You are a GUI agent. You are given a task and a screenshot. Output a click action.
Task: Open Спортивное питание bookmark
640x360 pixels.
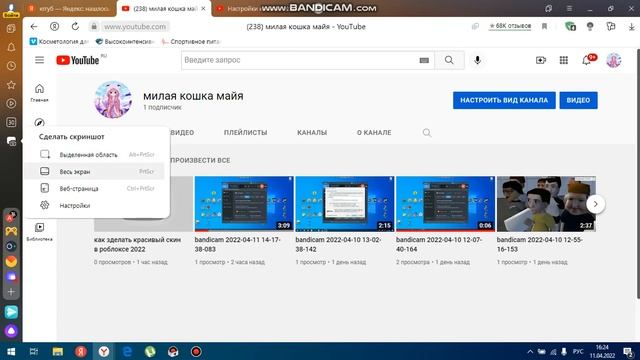191,42
